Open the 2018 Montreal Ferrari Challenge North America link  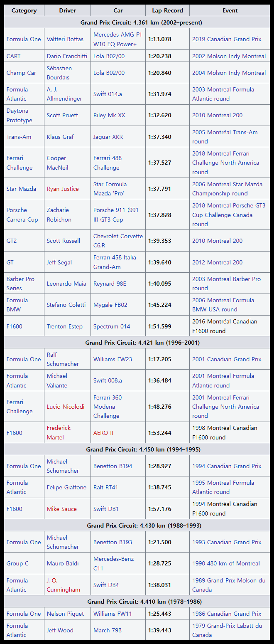[x=225, y=163]
